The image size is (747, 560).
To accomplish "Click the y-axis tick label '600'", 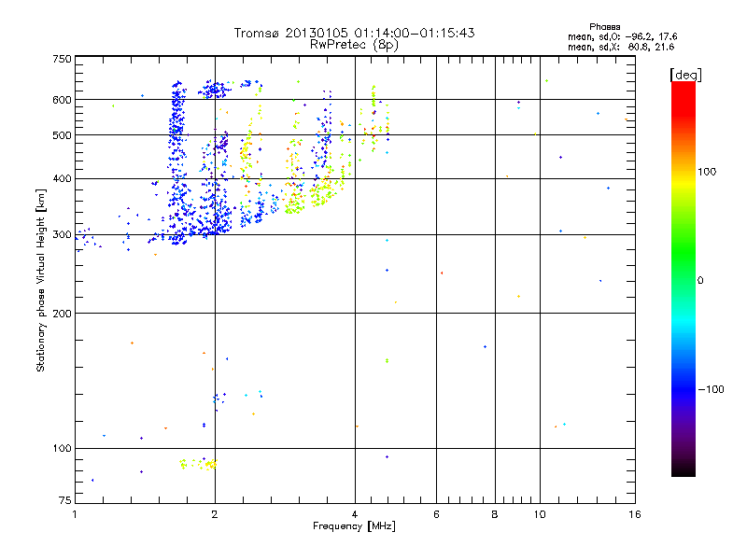I will 62,100.
